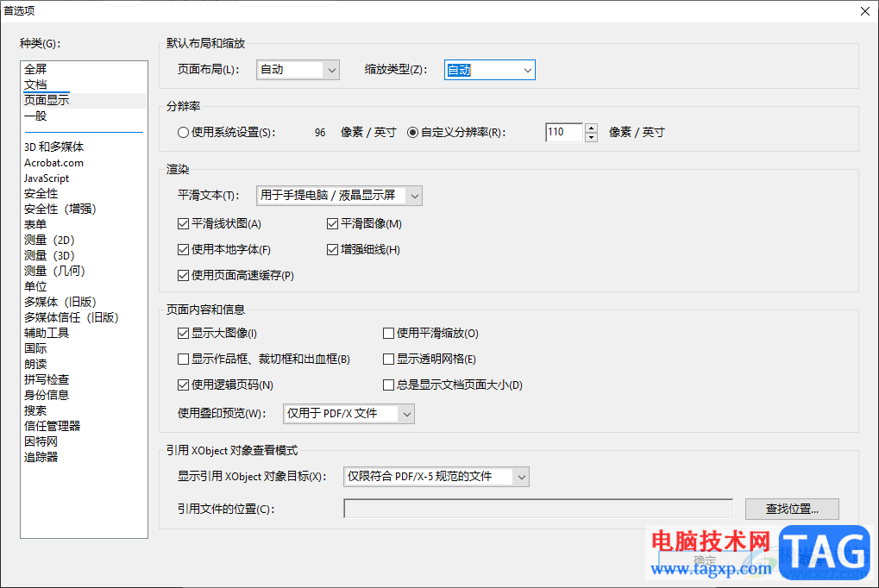
Task: Enable 使用平滑缩放 checkbox
Action: coord(388,334)
